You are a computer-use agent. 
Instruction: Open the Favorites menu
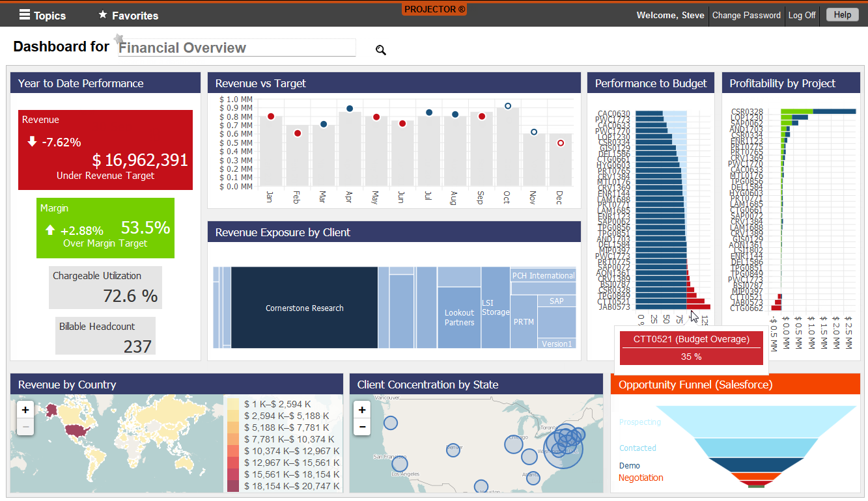click(x=128, y=15)
